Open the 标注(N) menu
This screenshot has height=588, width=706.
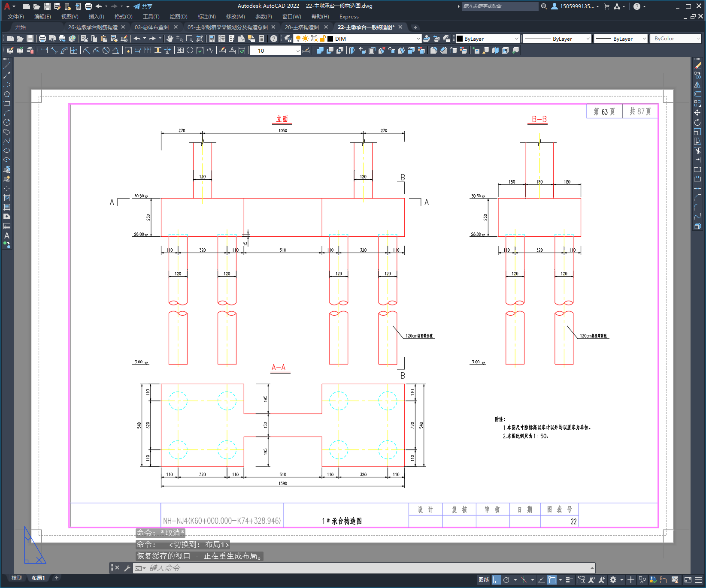[x=206, y=17]
